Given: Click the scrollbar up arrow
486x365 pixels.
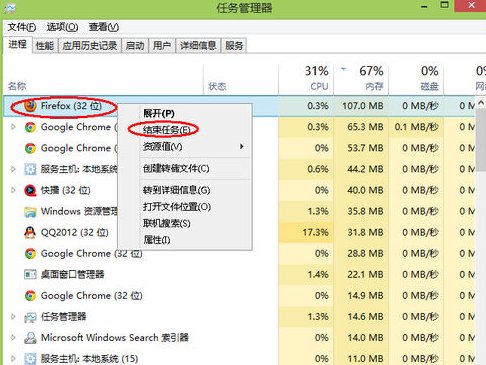Looking at the screenshot, I should pos(481,102).
